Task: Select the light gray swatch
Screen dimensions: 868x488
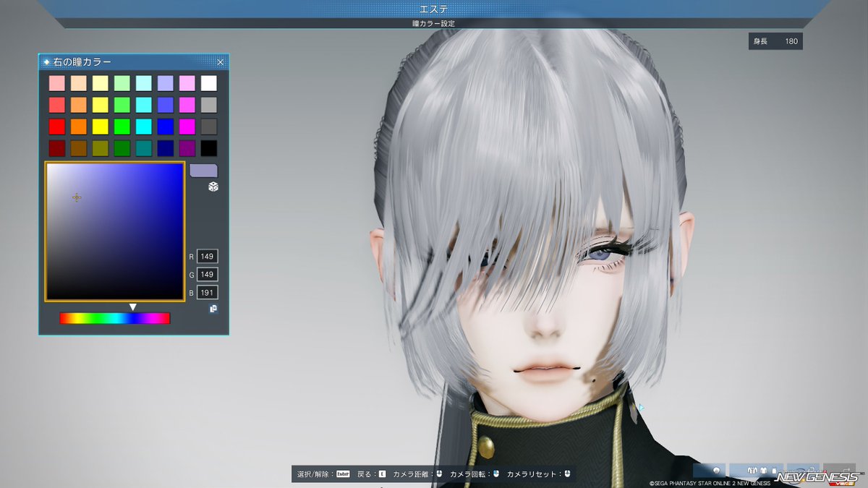Action: (209, 105)
